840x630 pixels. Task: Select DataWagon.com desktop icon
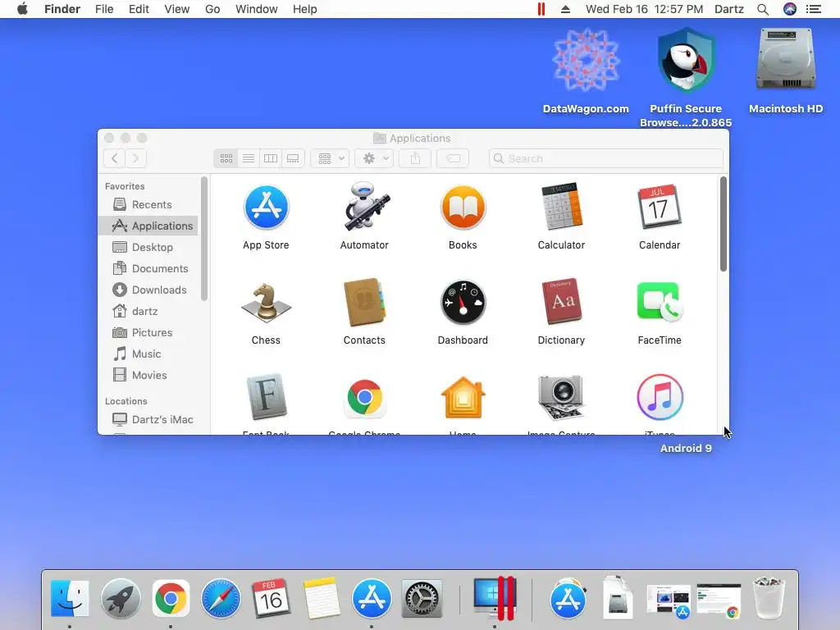586,60
